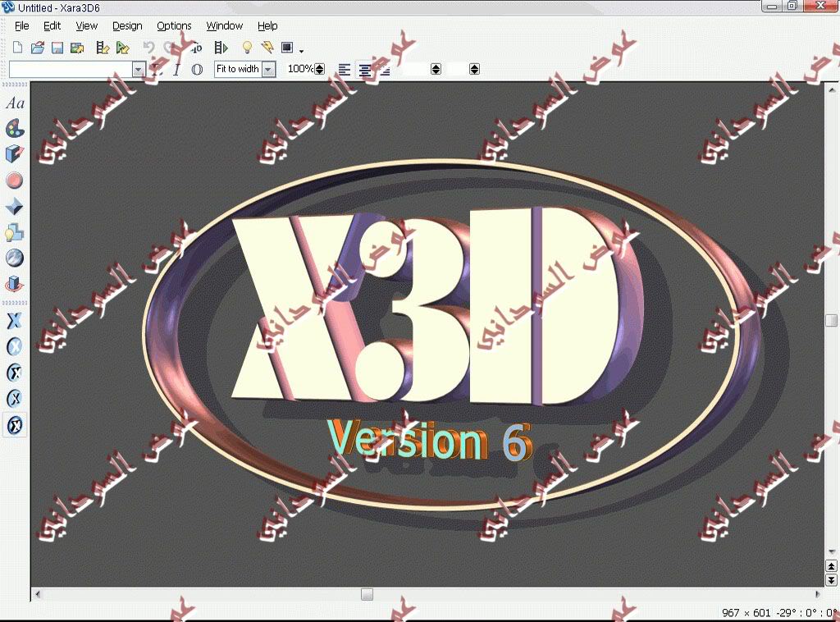Click the -29° : 0° : 0° rotation readout
Viewport: 840px width, 622px height.
tap(808, 612)
